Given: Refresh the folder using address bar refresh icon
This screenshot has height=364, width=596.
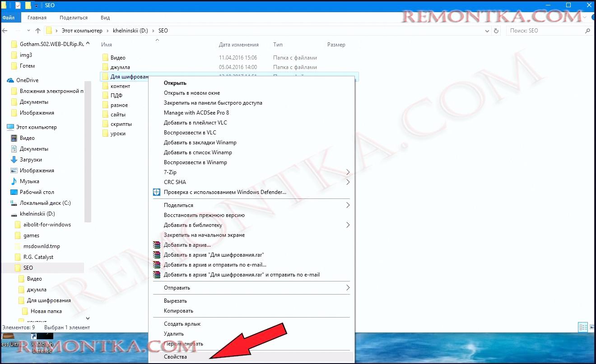Looking at the screenshot, I should tap(497, 31).
